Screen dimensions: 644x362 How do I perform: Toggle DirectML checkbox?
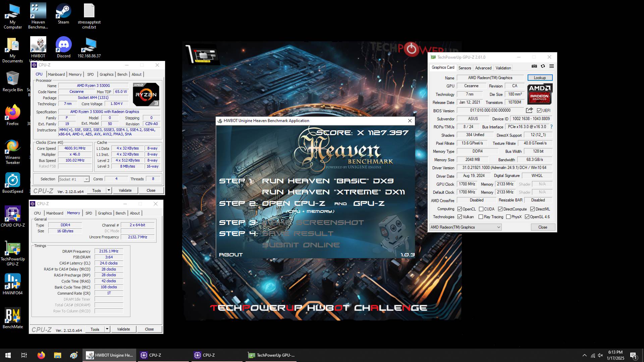532,209
